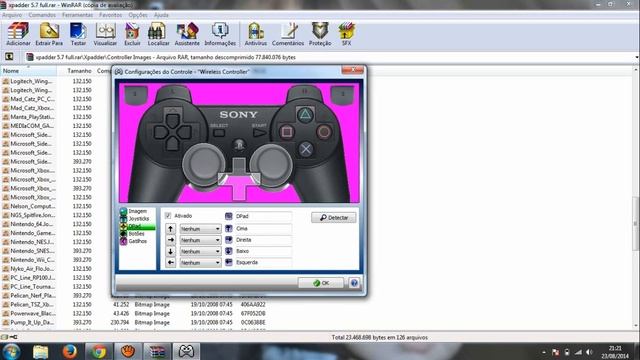Open the Comandos menu
This screenshot has height=360, width=640.
42,15
